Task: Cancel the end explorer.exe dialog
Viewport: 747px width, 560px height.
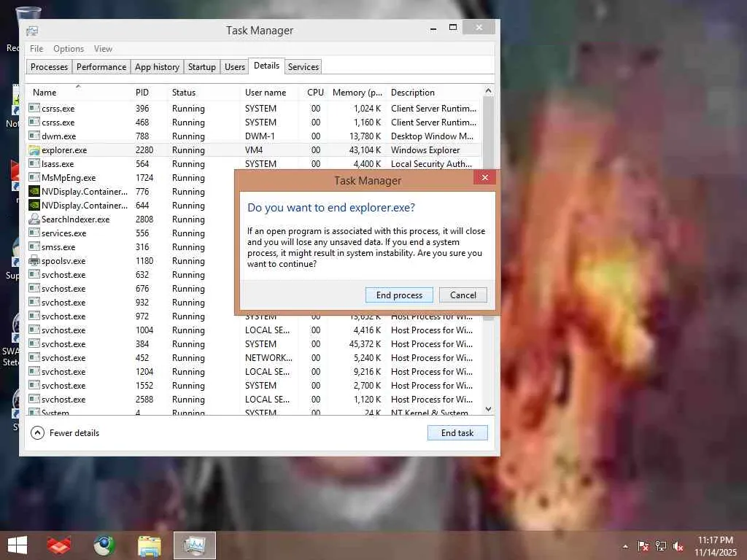Action: pos(462,295)
